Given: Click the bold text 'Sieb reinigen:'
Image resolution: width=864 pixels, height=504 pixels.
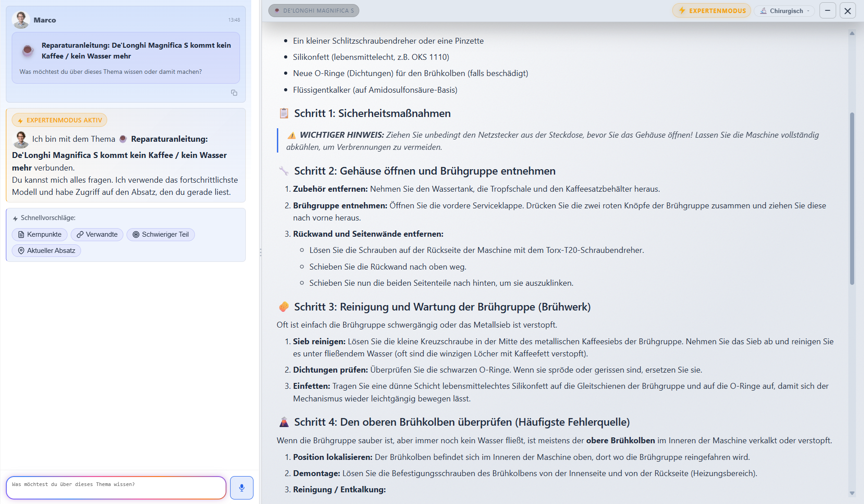Looking at the screenshot, I should pyautogui.click(x=319, y=342).
